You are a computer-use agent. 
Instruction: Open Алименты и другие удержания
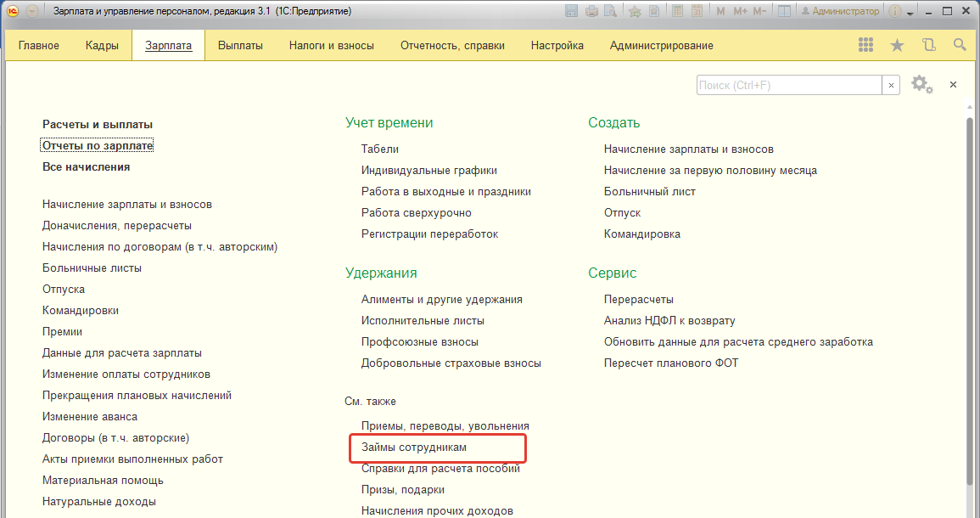(x=442, y=300)
